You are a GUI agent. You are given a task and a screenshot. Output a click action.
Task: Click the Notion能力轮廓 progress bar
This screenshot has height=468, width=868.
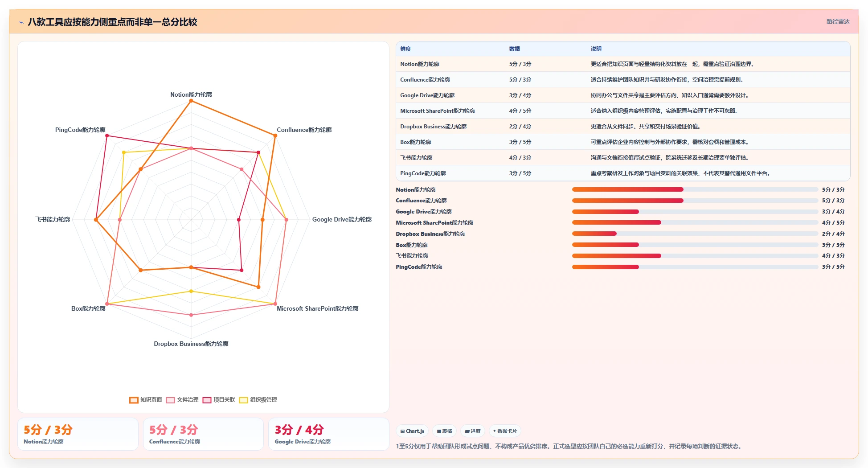[695, 189]
